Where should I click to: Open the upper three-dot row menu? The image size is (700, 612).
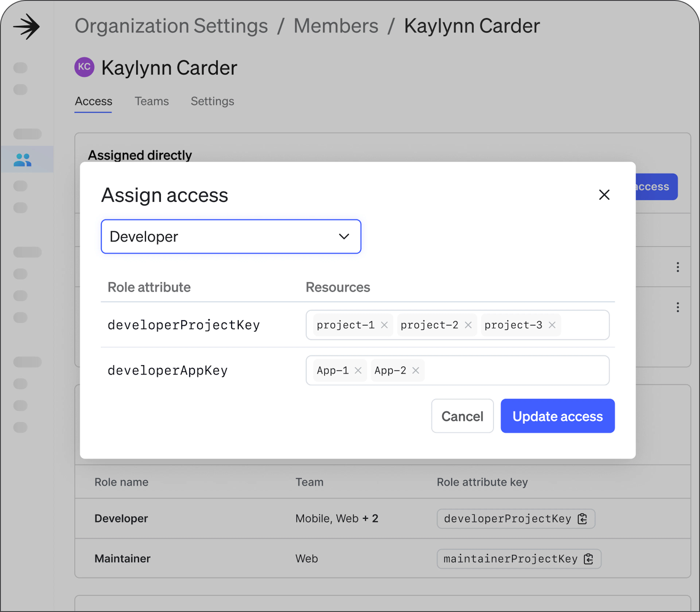pos(677,267)
